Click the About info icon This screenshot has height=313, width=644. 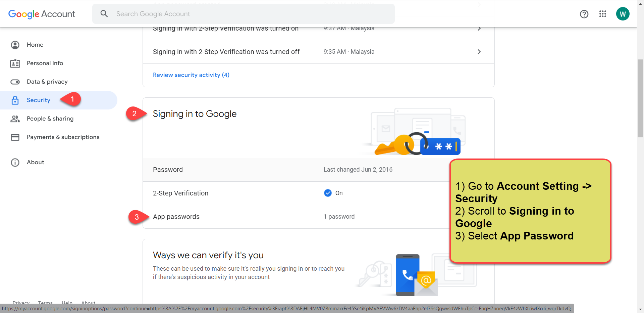pos(15,162)
